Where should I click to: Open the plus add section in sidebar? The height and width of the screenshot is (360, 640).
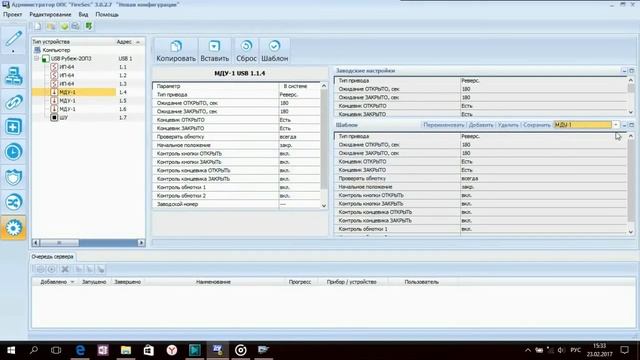[x=13, y=127]
